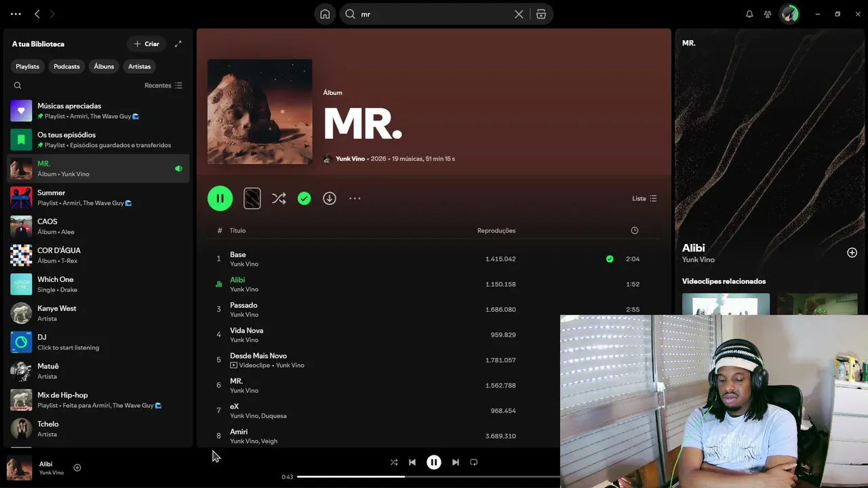Skip to the previous track

pyautogui.click(x=412, y=462)
